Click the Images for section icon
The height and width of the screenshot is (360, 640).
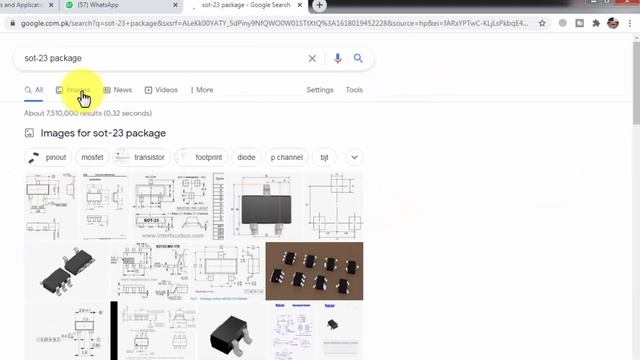[x=29, y=133]
